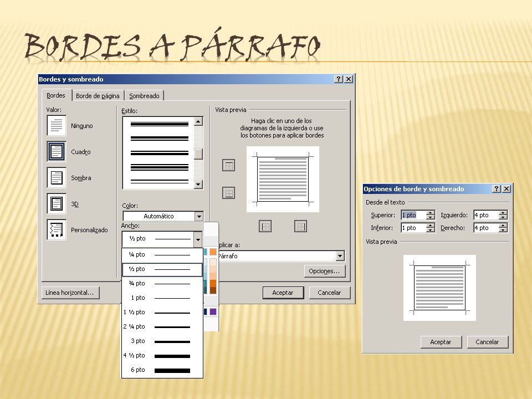Pick the purple color swatch
This screenshot has height=399, width=532.
pyautogui.click(x=213, y=311)
